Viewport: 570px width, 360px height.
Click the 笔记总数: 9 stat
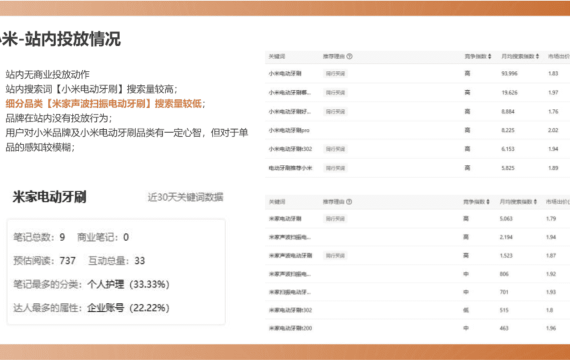[x=39, y=237]
